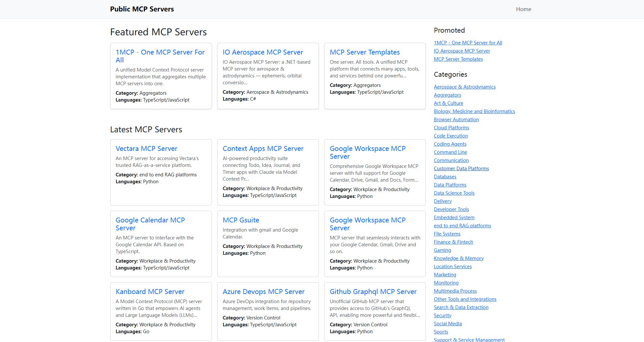Click the Featured MCP Servers heading

(158, 32)
